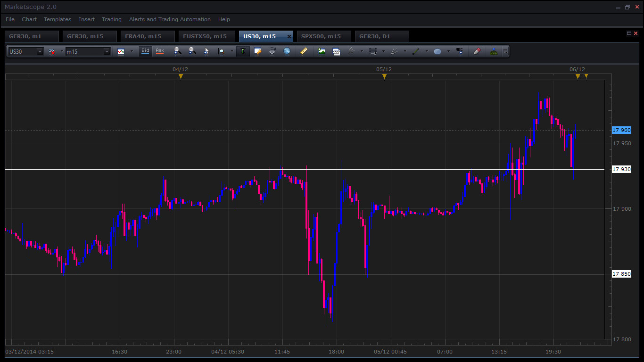This screenshot has height=362, width=644.
Task: Click the stacked chart windows icon
Action: pyautogui.click(x=336, y=51)
